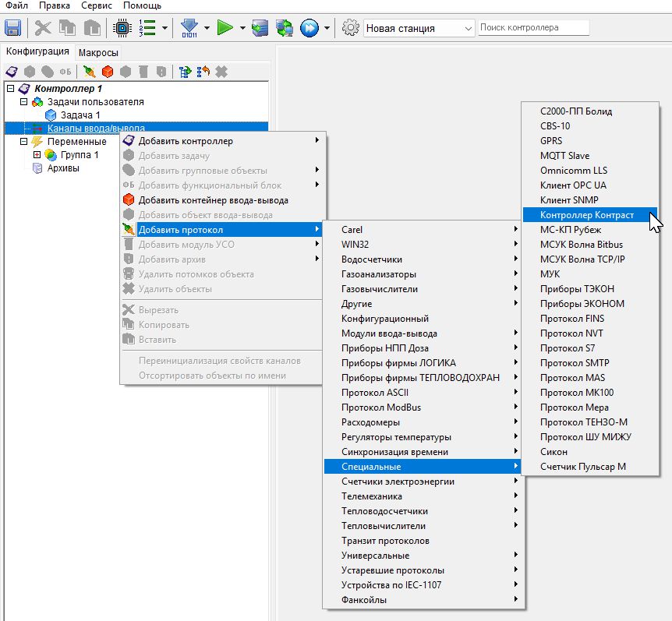Image resolution: width=672 pixels, height=621 pixels.
Task: Select 'Задача 1' in the tree
Action: (80, 115)
